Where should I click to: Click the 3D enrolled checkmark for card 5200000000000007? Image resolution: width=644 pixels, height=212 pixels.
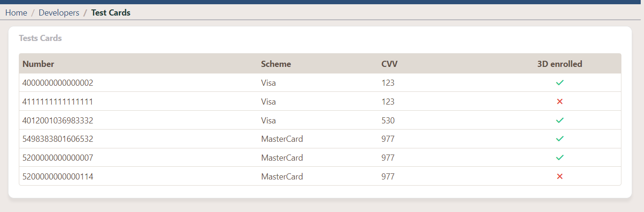559,158
